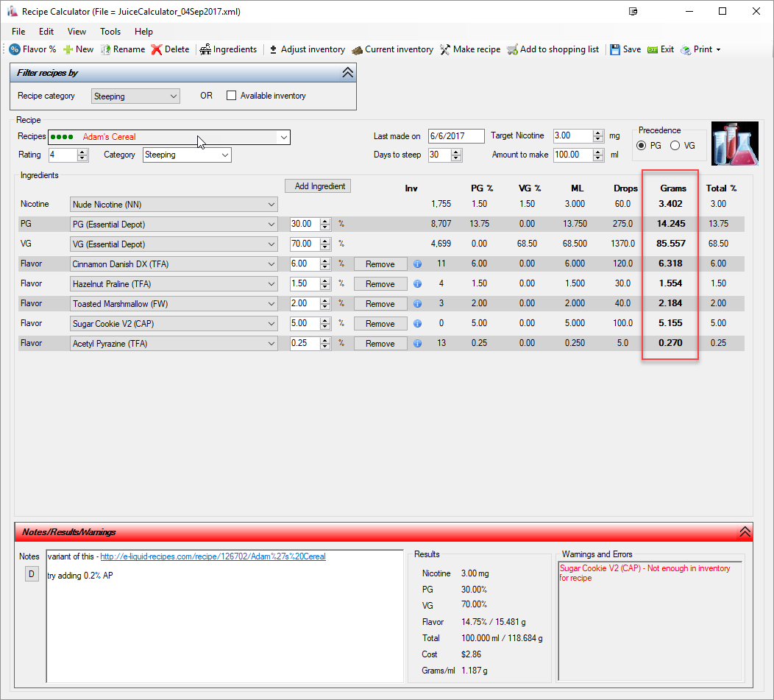Select the PG precedence radio button

coord(642,146)
